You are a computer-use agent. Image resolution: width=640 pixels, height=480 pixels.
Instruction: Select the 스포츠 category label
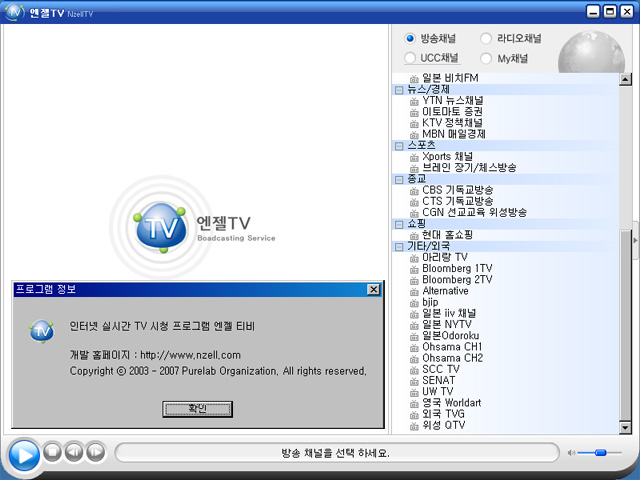click(x=421, y=145)
